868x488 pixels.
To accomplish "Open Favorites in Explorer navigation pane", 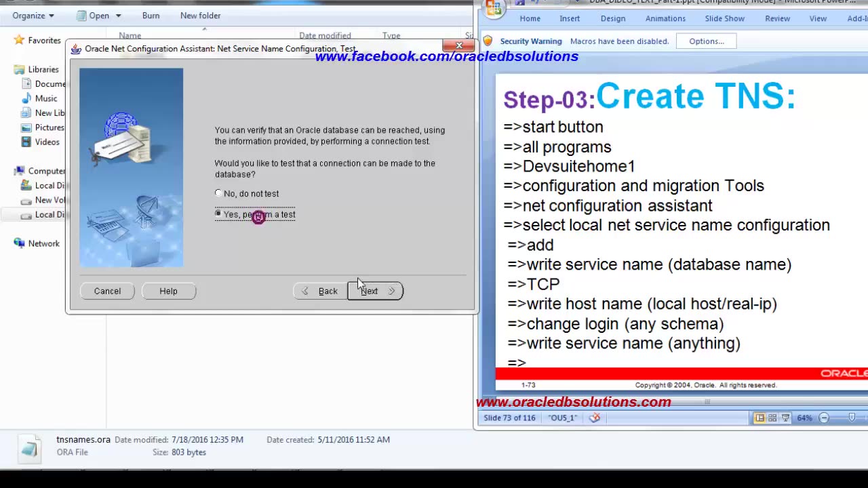I will tap(44, 41).
